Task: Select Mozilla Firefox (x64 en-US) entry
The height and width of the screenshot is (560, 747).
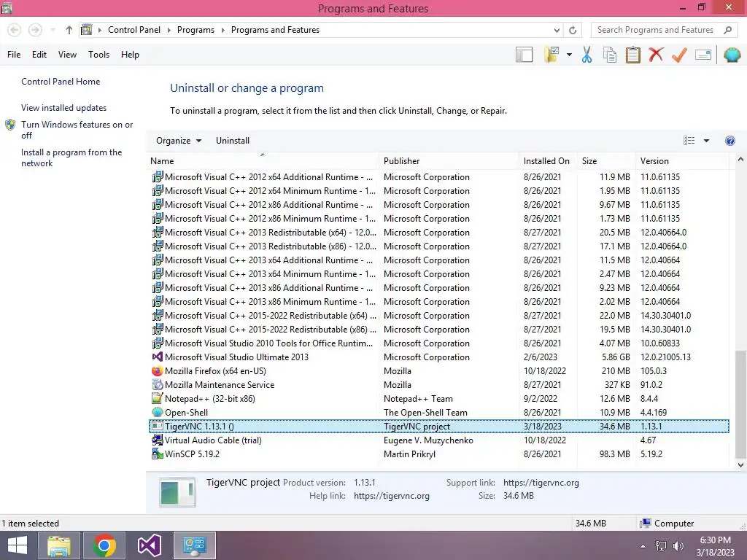Action: click(x=438, y=371)
